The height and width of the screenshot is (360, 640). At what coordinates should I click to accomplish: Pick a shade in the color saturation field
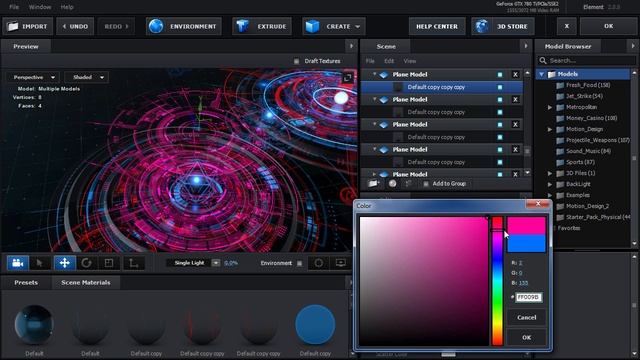424,281
